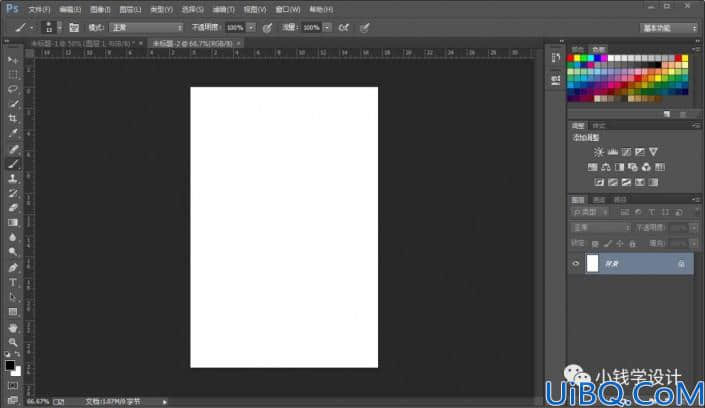Add a Levels adjustment
Screen dimensions: 705x408
pos(612,152)
